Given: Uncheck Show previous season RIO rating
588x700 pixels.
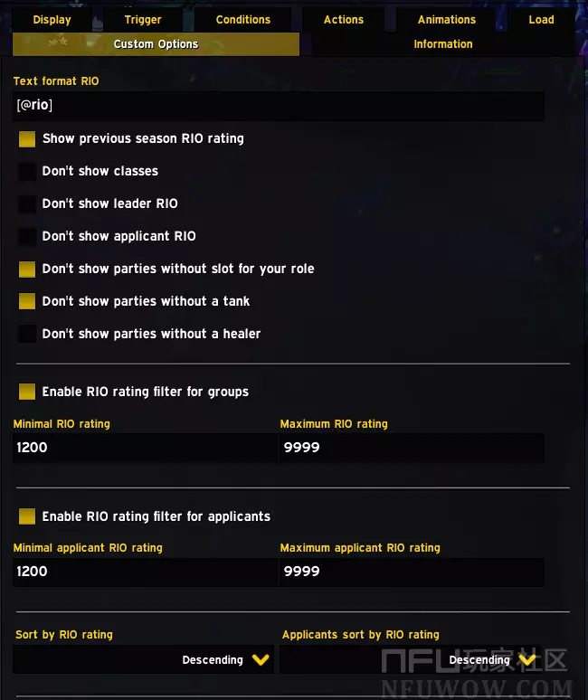Looking at the screenshot, I should point(27,139).
